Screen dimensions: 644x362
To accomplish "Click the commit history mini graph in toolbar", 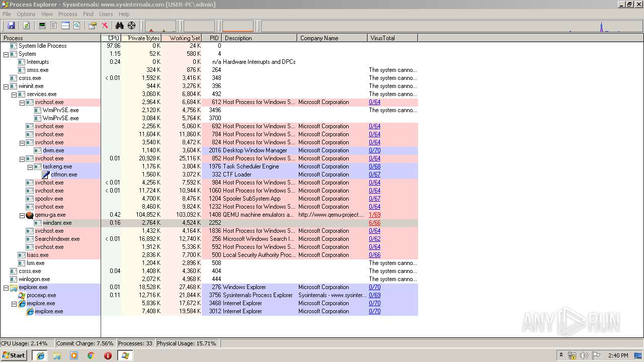I will click(x=199, y=26).
